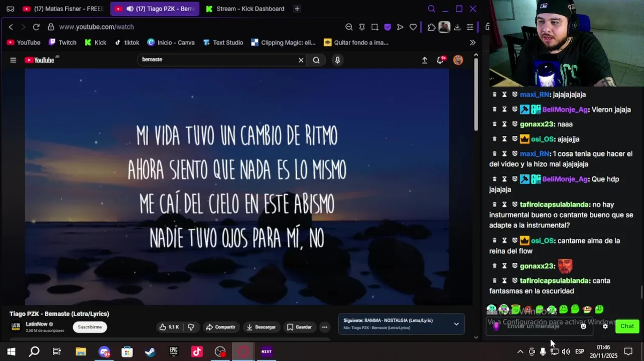The image size is (644, 361).
Task: Switch to the Tiago PZK tab
Action: [155, 9]
